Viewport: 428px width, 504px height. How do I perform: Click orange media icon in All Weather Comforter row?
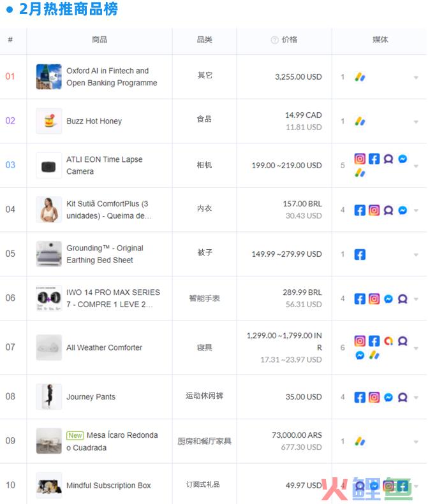[388, 341]
